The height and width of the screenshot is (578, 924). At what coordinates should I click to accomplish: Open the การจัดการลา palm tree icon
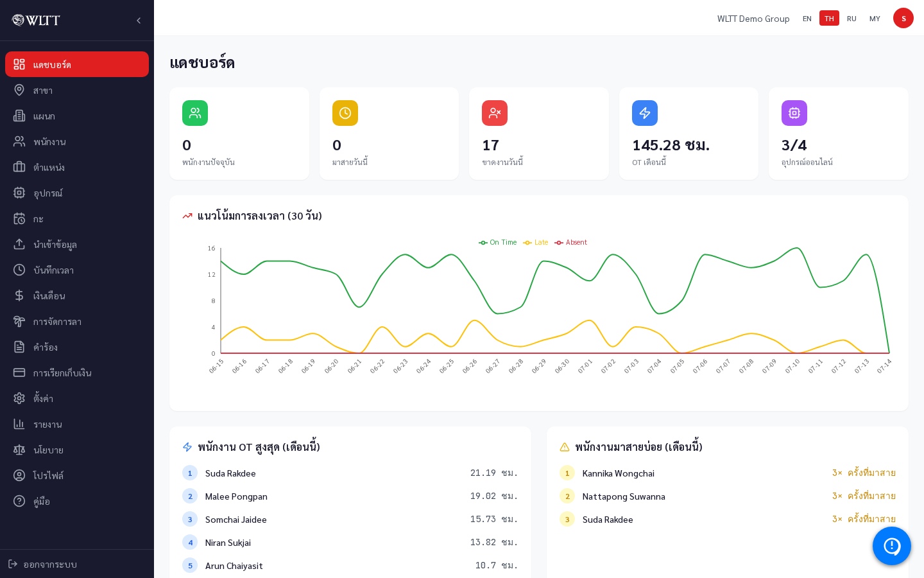click(19, 321)
